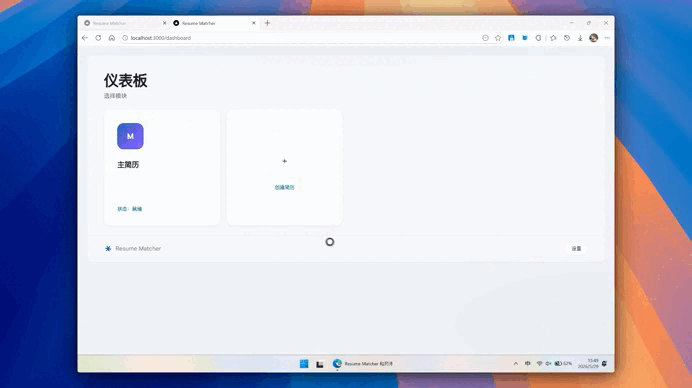Viewport: 692px width, 388px height.
Task: Click the volume mute tray icon
Action: [548, 364]
